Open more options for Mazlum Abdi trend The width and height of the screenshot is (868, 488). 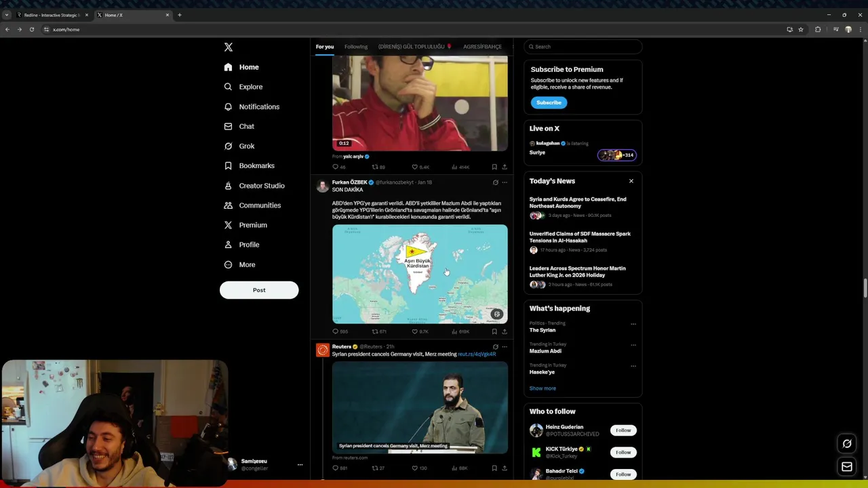tap(633, 345)
